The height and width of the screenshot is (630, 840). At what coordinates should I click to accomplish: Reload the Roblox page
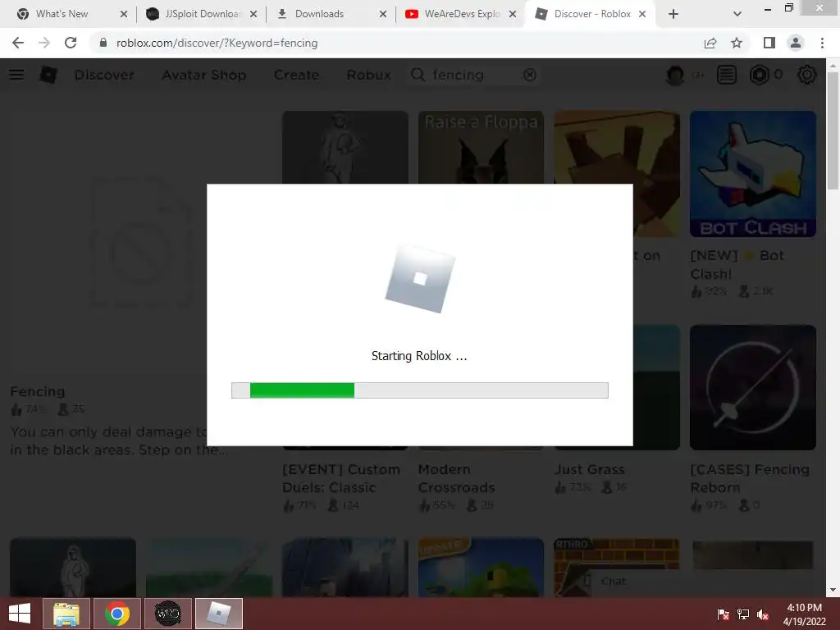[x=71, y=43]
